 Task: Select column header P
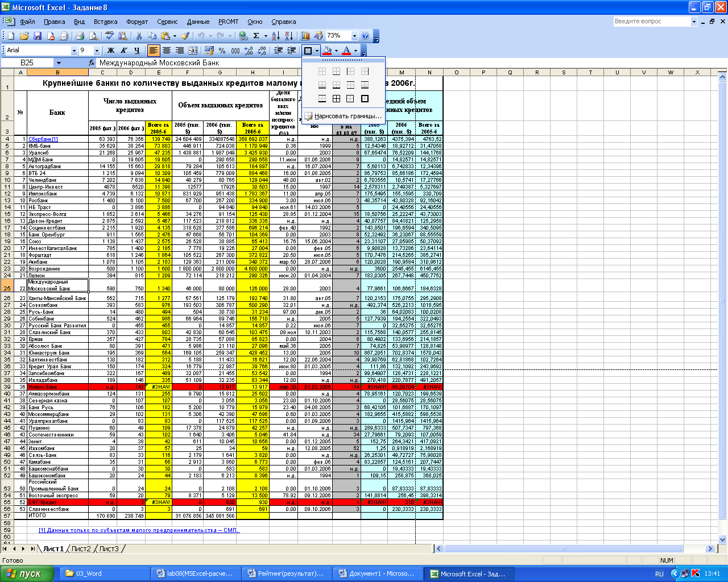(x=483, y=72)
